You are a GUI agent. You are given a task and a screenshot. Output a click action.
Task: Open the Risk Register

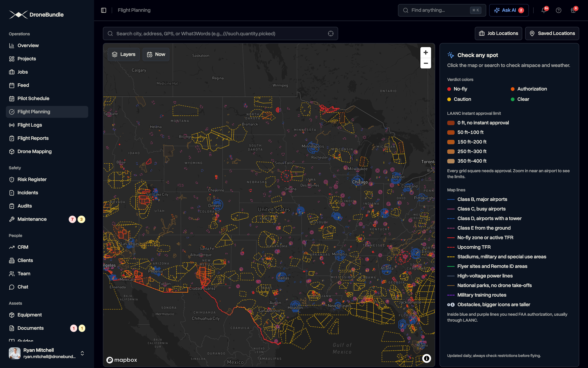(47, 179)
